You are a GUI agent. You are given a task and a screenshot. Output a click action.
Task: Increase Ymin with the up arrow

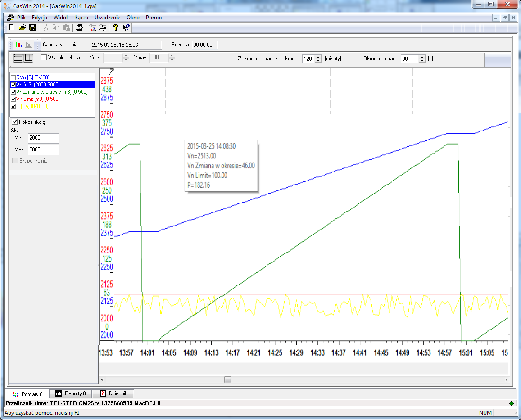coord(126,55)
